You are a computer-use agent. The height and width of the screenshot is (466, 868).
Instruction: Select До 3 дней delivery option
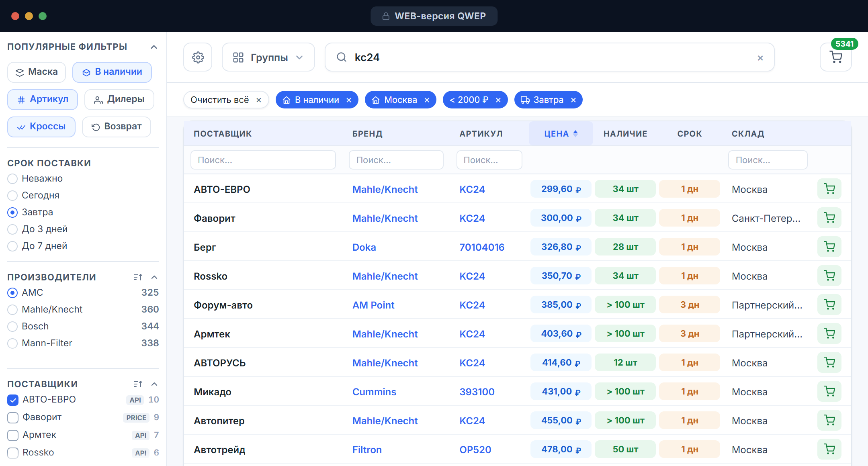click(x=12, y=229)
